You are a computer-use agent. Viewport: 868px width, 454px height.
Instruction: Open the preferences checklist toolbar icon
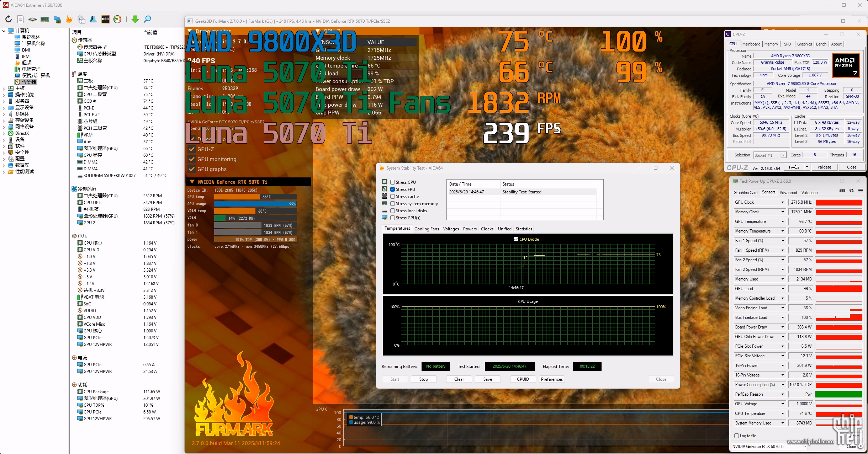(81, 19)
